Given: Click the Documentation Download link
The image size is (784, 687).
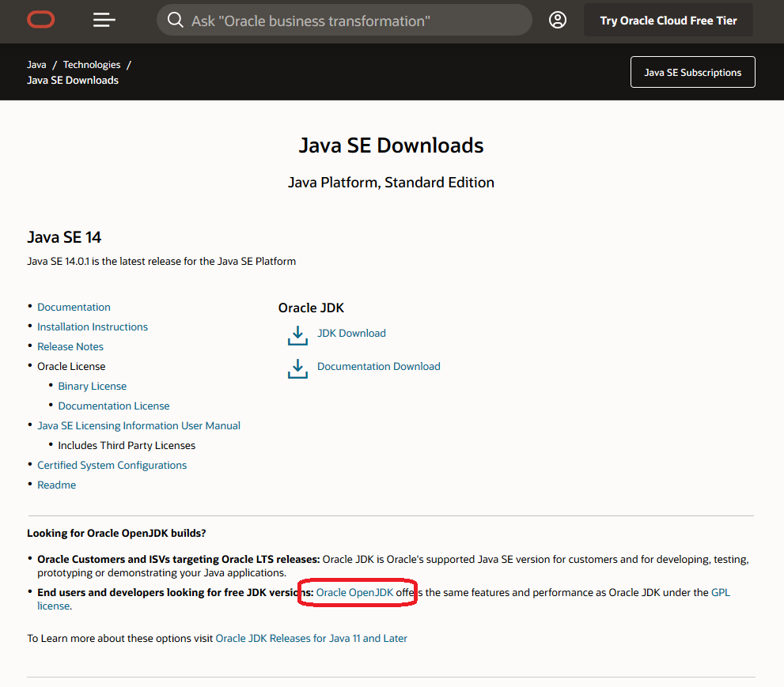Looking at the screenshot, I should [x=379, y=366].
